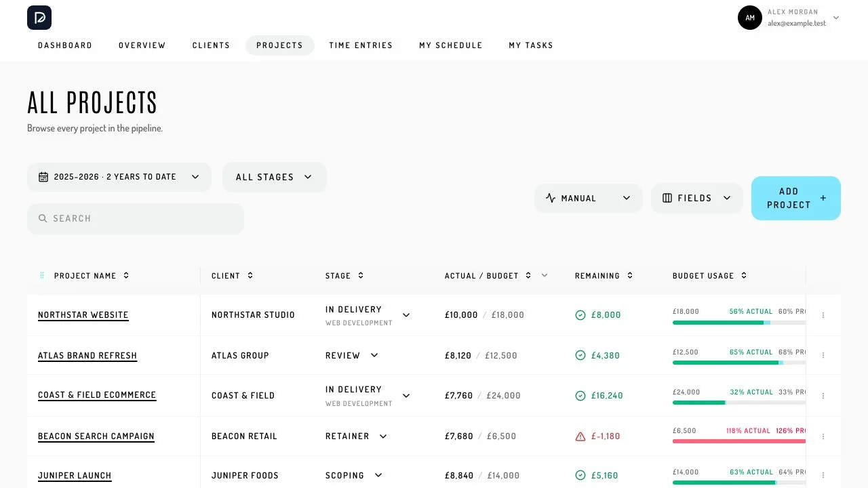Click the Northstar Studio client cell

253,315
